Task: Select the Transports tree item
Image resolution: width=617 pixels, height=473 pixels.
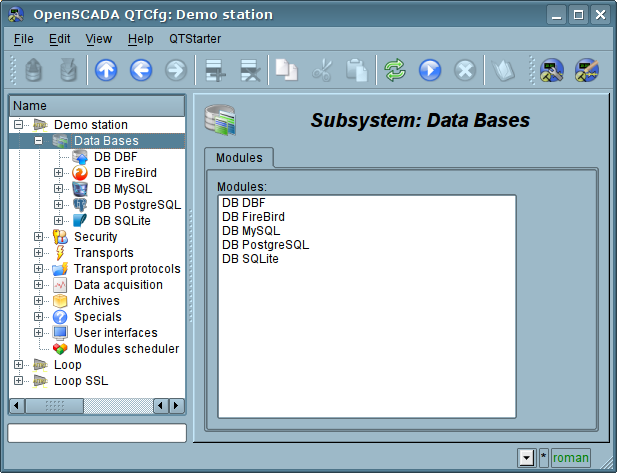Action: coord(103,253)
